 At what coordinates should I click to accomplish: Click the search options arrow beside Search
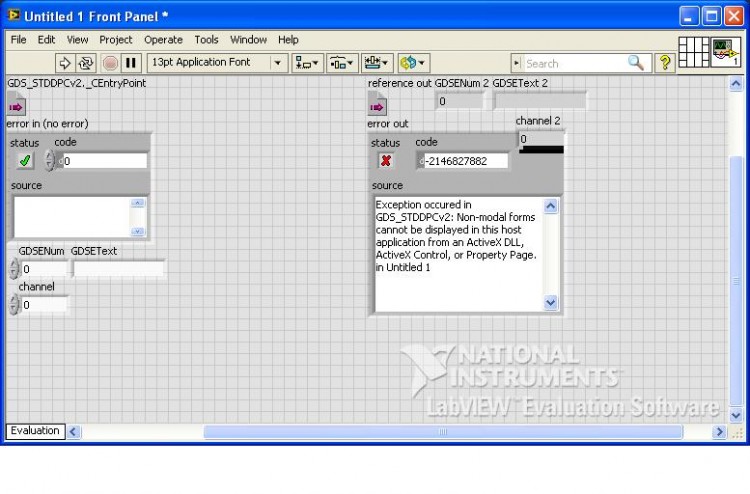click(516, 63)
